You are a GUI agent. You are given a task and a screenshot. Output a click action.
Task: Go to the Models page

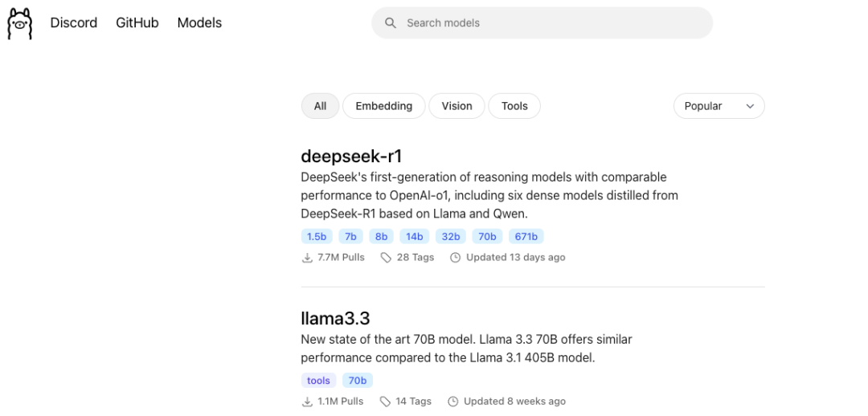click(x=199, y=22)
